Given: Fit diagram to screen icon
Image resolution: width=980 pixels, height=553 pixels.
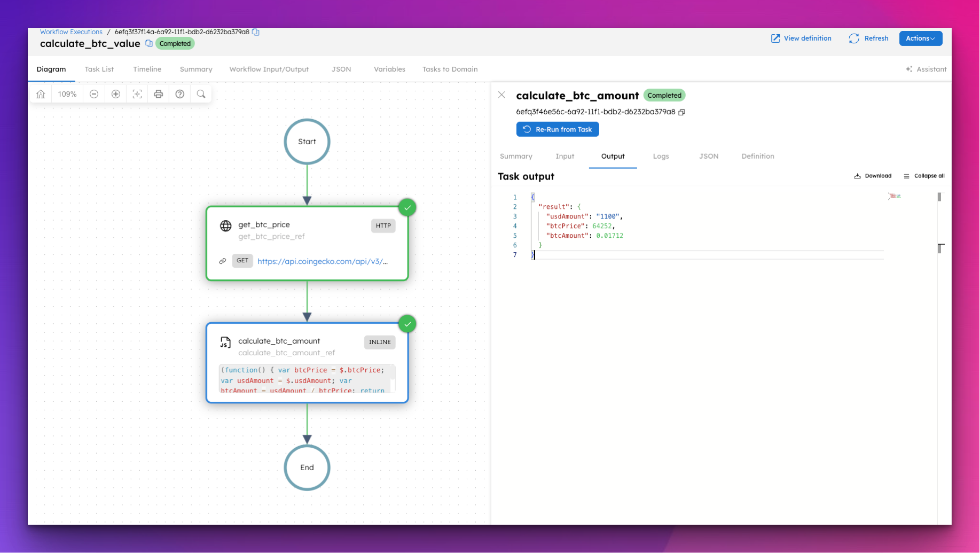Looking at the screenshot, I should [x=137, y=94].
